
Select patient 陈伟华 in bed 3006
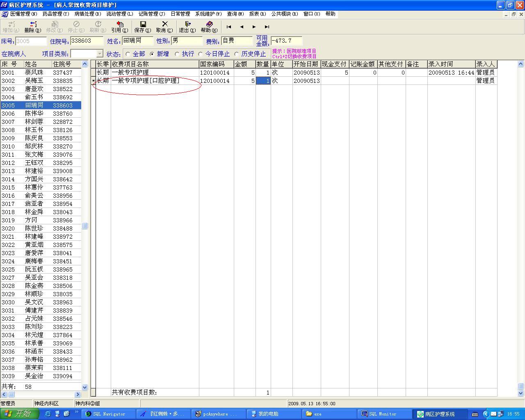tap(41, 114)
